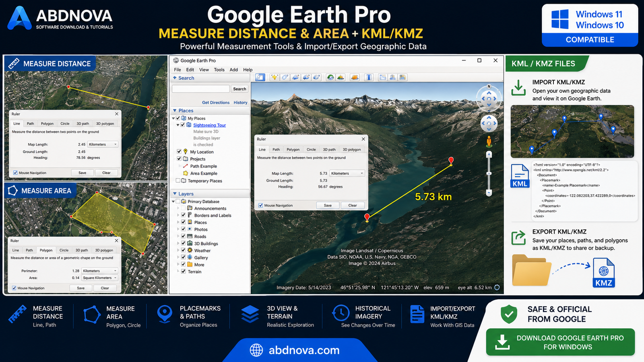Open the Kilometers dropdown beside Perimeter 1.28
This screenshot has height=362, width=644.
tap(100, 271)
